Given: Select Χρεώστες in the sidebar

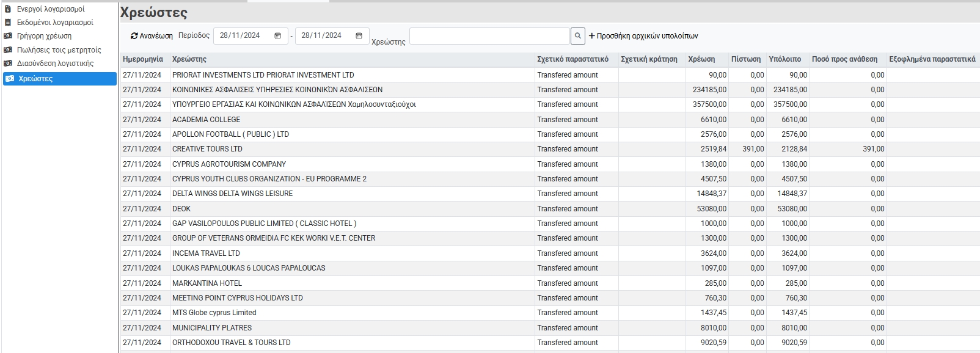Looking at the screenshot, I should point(60,79).
